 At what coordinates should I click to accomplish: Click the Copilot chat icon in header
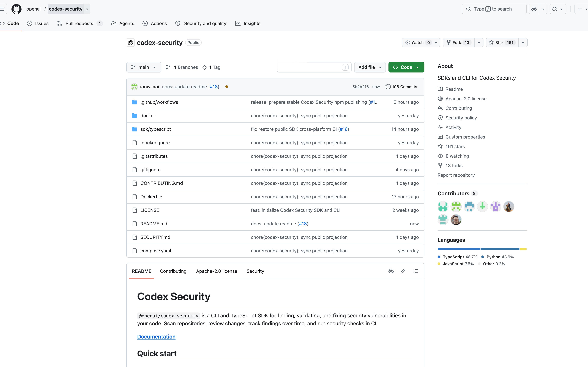[534, 9]
